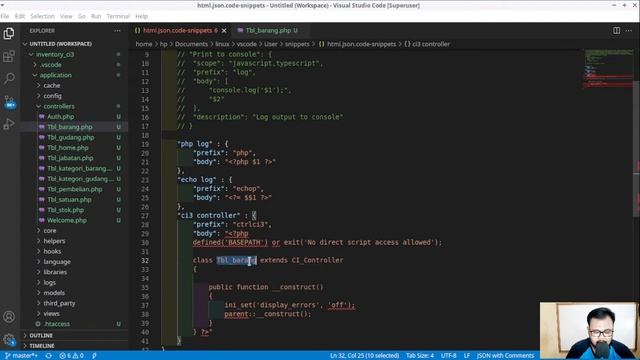Open editor more actions ellipsis
Image resolution: width=640 pixels, height=360 pixels.
(629, 30)
